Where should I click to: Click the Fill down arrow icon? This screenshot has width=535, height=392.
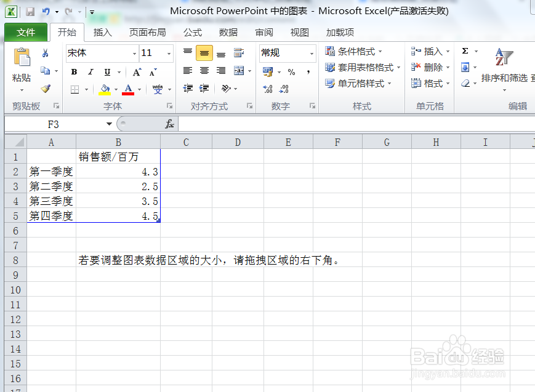click(x=465, y=67)
